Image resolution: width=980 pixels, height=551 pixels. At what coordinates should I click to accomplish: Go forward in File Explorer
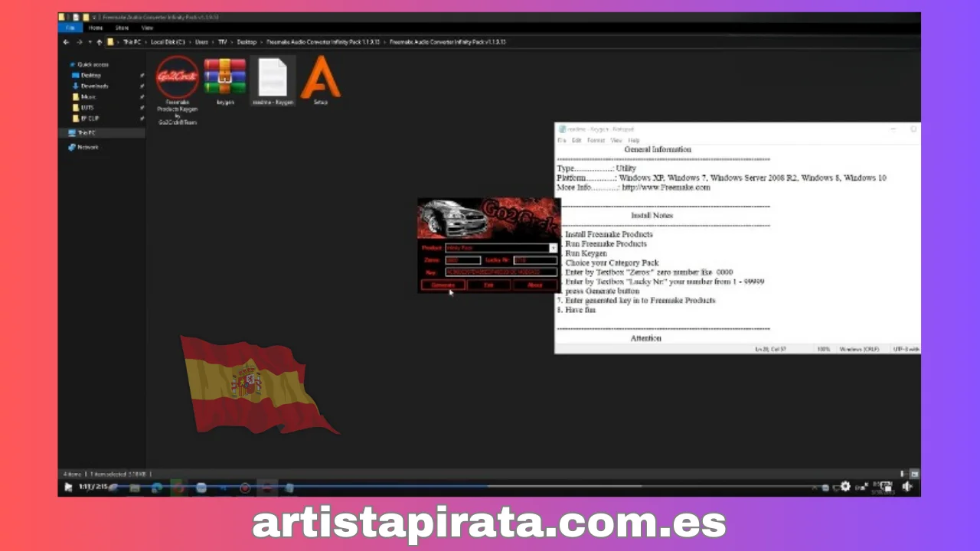click(x=79, y=42)
